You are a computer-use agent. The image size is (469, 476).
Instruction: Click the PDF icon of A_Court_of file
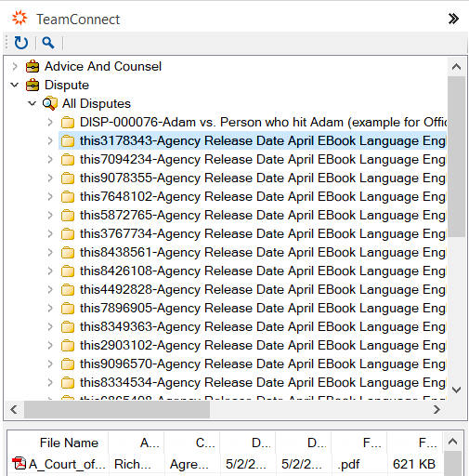[19, 464]
